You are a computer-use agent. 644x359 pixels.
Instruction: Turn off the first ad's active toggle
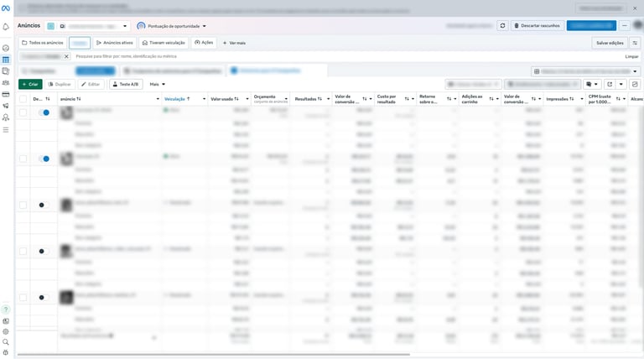(x=44, y=112)
